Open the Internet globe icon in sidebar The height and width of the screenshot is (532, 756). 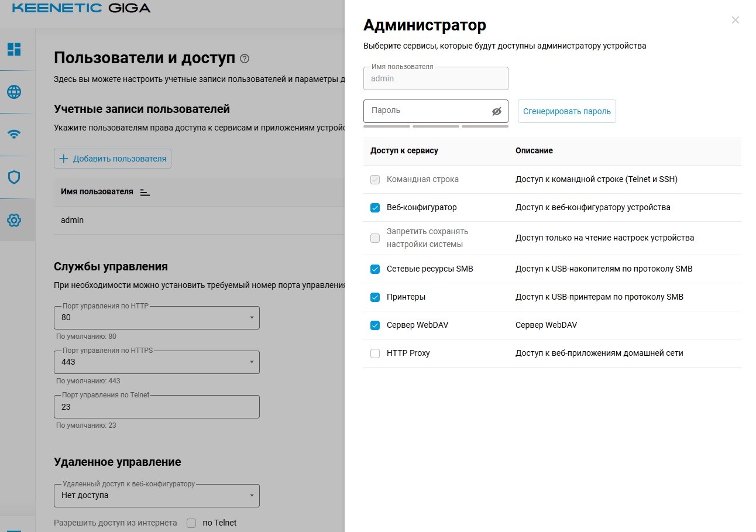[x=14, y=92]
